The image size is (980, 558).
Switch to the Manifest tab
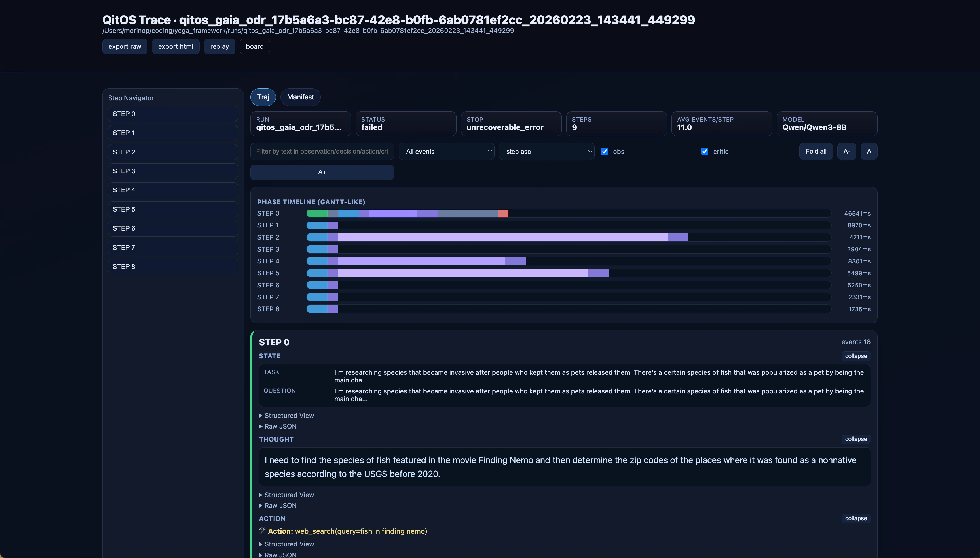[300, 97]
